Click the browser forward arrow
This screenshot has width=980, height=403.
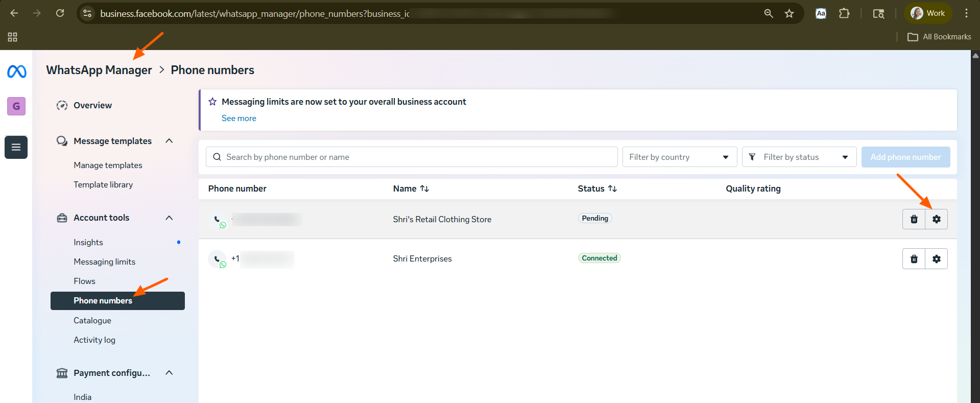[x=37, y=13]
